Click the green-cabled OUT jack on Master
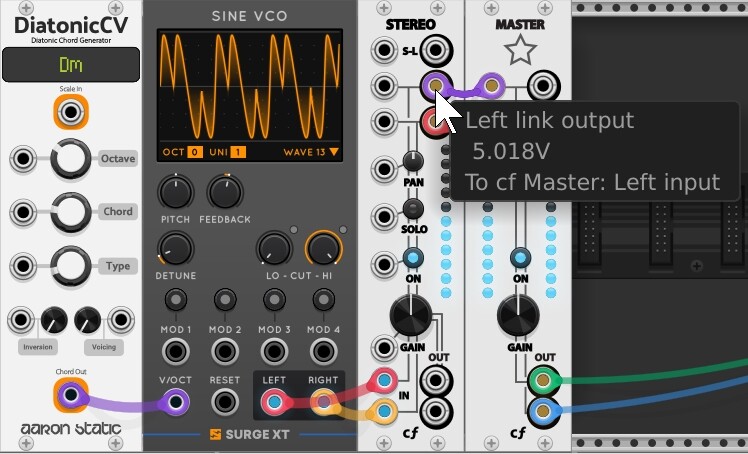This screenshot has height=454, width=748. (x=542, y=381)
